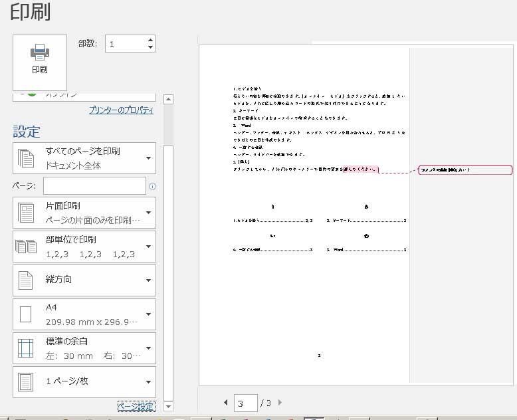Go to previous page in preview
Screen dimensions: 517x420
(225, 402)
